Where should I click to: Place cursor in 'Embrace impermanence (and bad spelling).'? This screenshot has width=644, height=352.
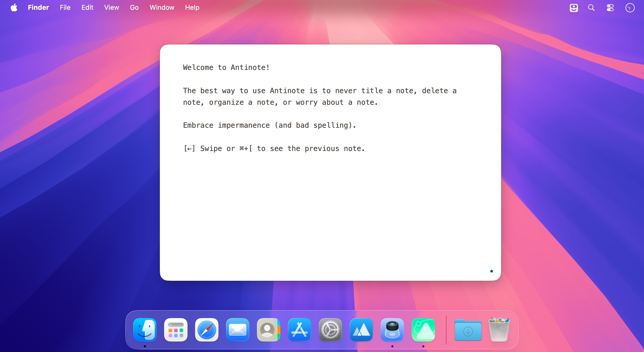(269, 125)
